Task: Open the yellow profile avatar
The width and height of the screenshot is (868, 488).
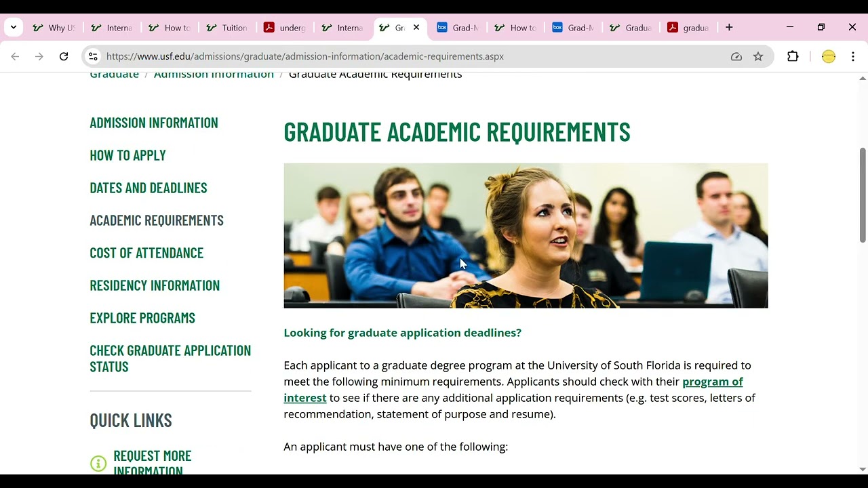Action: (829, 57)
